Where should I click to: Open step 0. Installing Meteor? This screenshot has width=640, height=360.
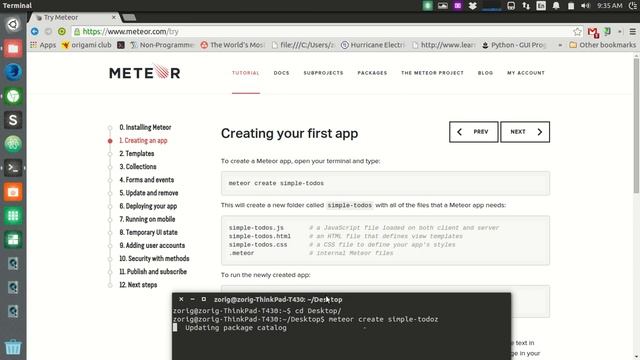(x=145, y=127)
